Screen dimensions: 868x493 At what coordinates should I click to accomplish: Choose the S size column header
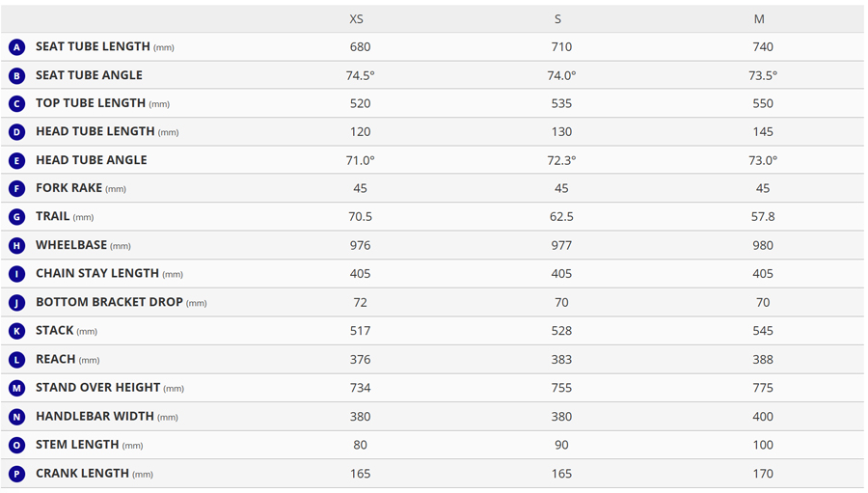(557, 19)
